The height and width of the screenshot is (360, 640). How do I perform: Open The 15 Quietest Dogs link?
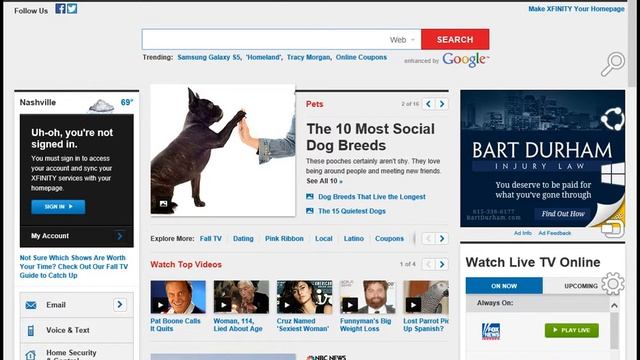352,211
